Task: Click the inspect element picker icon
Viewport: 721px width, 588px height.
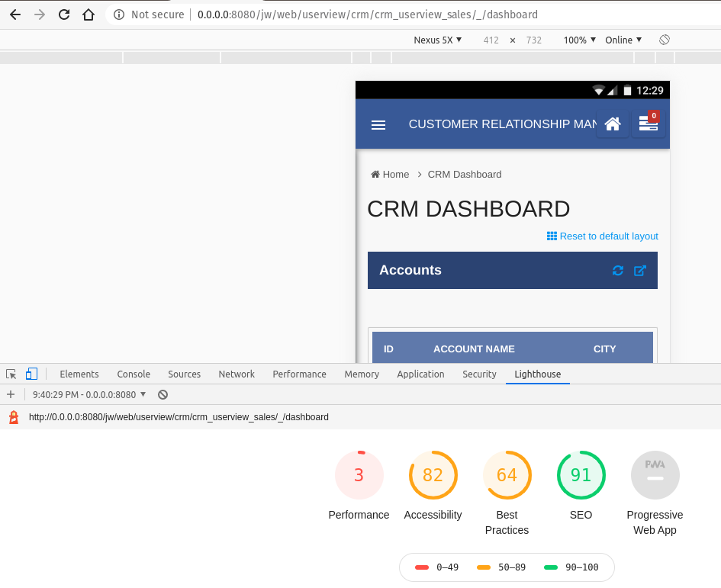Action: 11,374
